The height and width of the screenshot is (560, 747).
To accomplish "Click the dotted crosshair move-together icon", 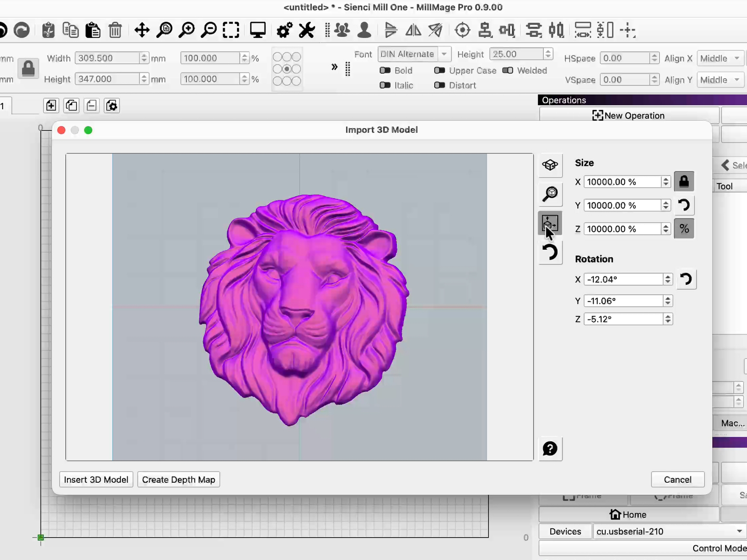I will pyautogui.click(x=628, y=31).
